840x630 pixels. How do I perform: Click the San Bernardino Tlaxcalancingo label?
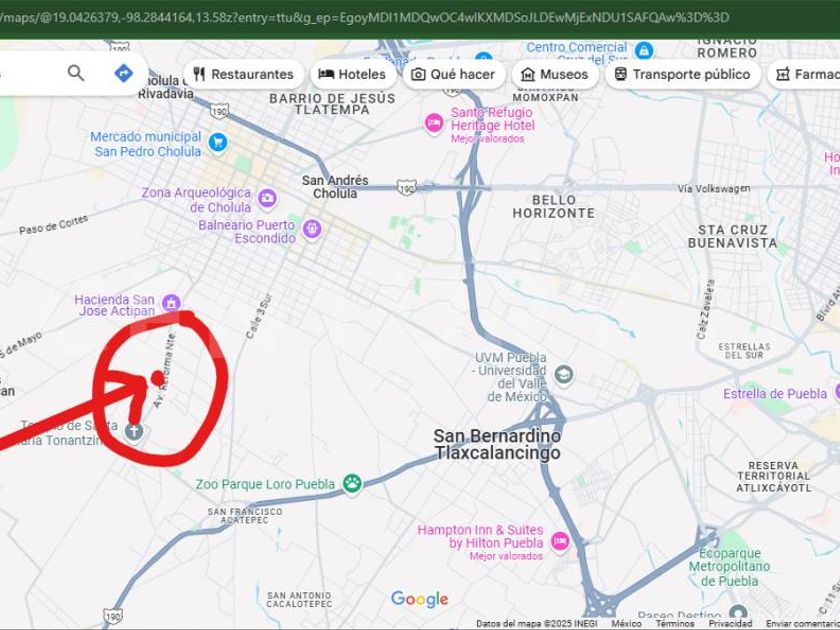[x=497, y=444]
